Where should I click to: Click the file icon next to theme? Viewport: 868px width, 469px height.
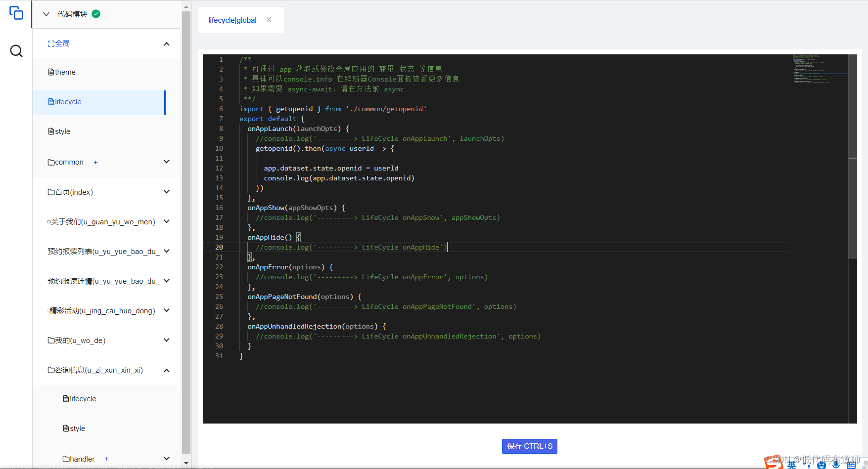click(x=51, y=72)
